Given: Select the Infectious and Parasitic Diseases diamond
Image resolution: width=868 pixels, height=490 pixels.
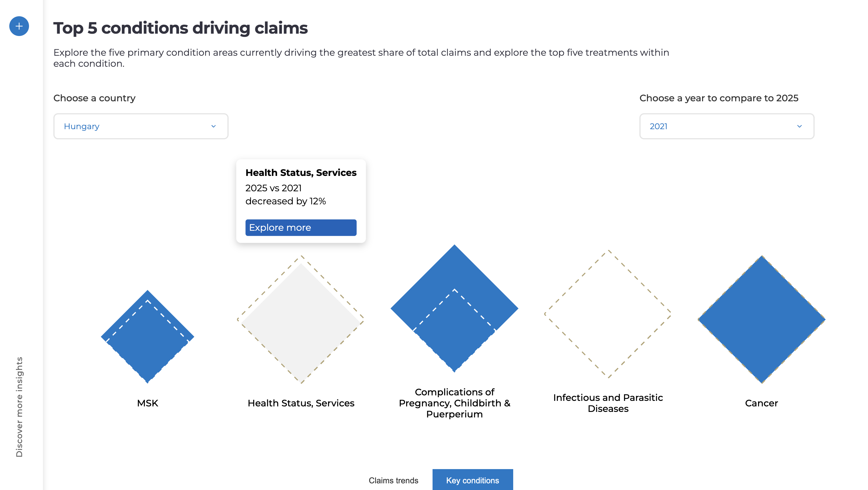Looking at the screenshot, I should 608,314.
